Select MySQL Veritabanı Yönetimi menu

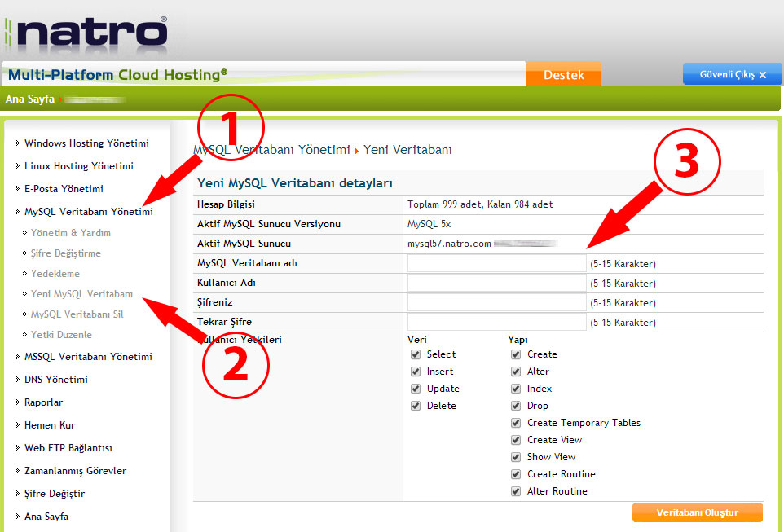[89, 212]
